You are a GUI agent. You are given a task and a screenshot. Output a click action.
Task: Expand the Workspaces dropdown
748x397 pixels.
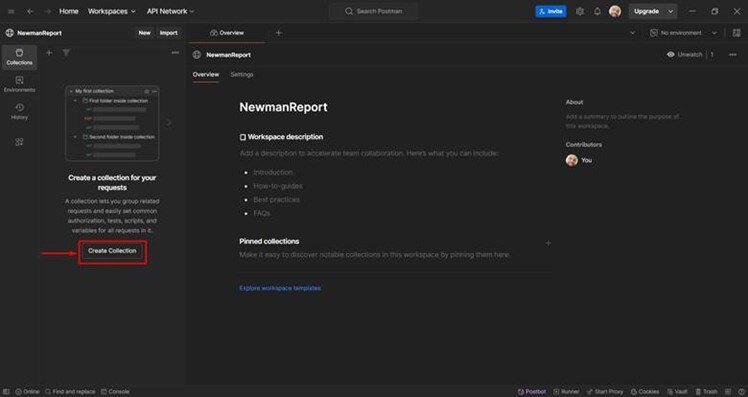click(112, 11)
